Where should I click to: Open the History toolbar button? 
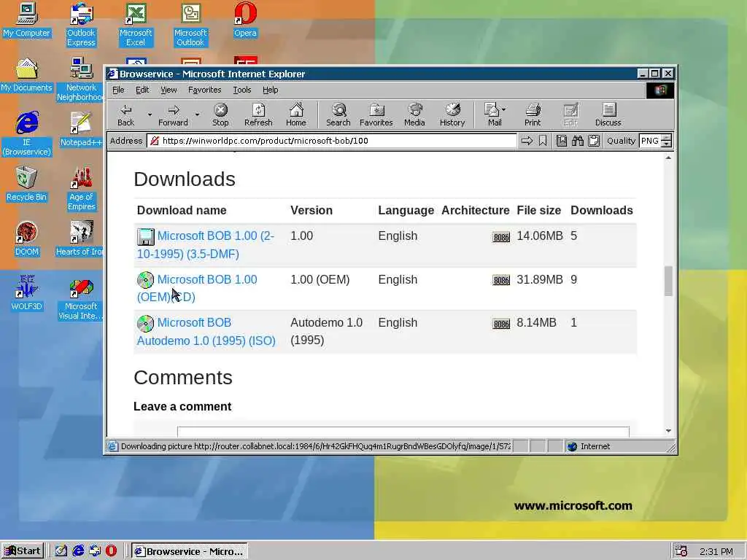(x=452, y=114)
